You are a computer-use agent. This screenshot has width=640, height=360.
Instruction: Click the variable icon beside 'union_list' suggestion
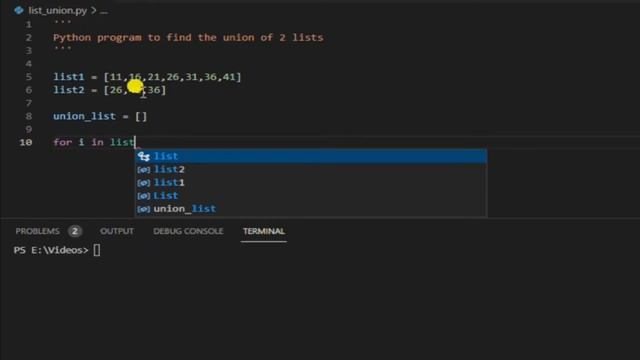[144, 209]
